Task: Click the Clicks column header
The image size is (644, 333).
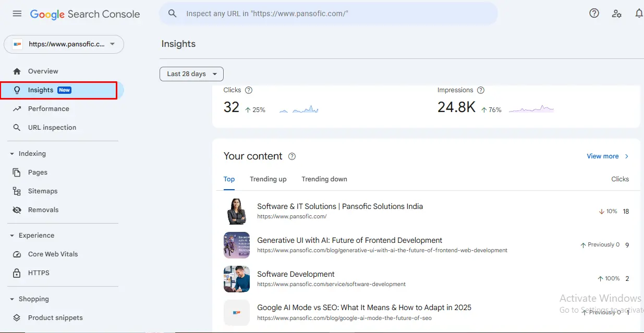Action: tap(620, 179)
